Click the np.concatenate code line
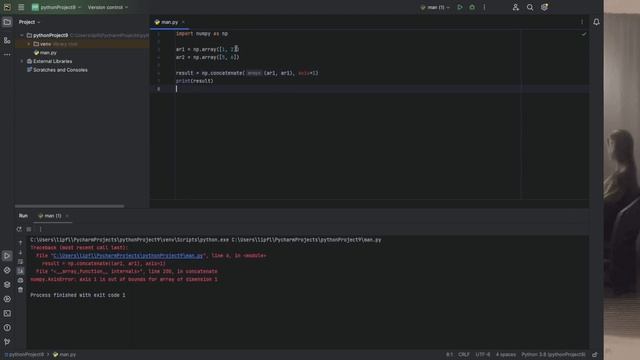The image size is (640, 360). click(x=247, y=73)
